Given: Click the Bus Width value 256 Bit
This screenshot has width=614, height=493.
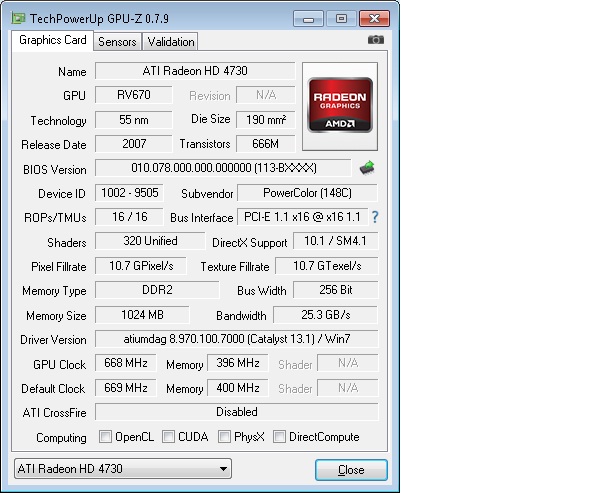Looking at the screenshot, I should coord(336,290).
